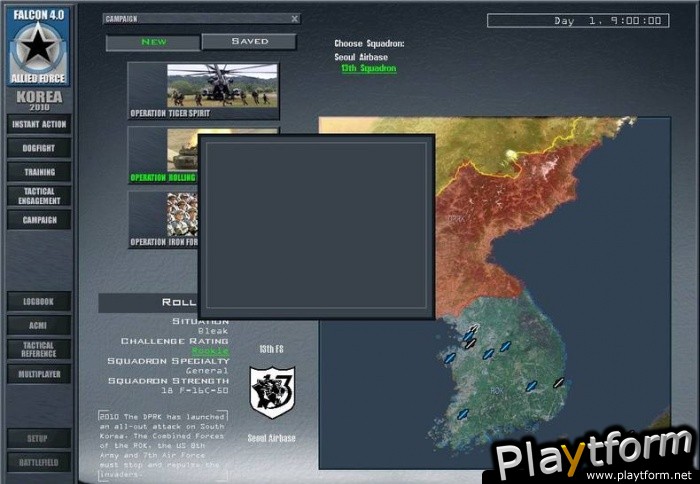Select the grey airbase marker closest to the DMZ
This screenshot has height=484, width=700.
coord(473,329)
